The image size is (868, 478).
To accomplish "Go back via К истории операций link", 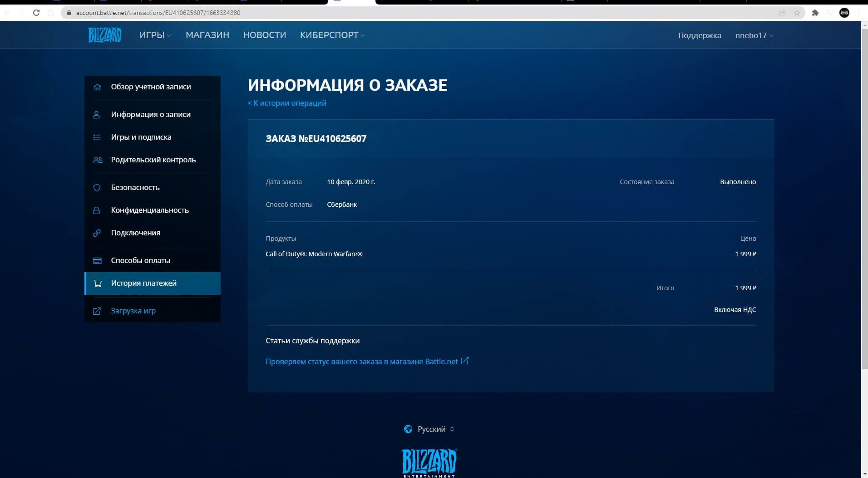I will tap(287, 103).
